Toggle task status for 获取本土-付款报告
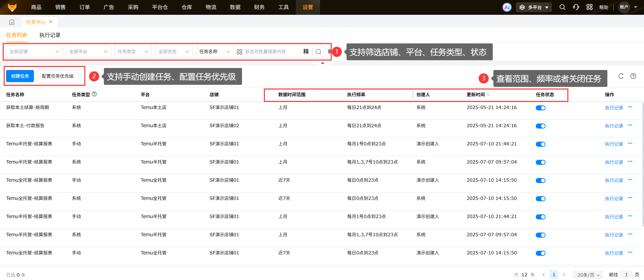644x280 pixels. [540, 126]
